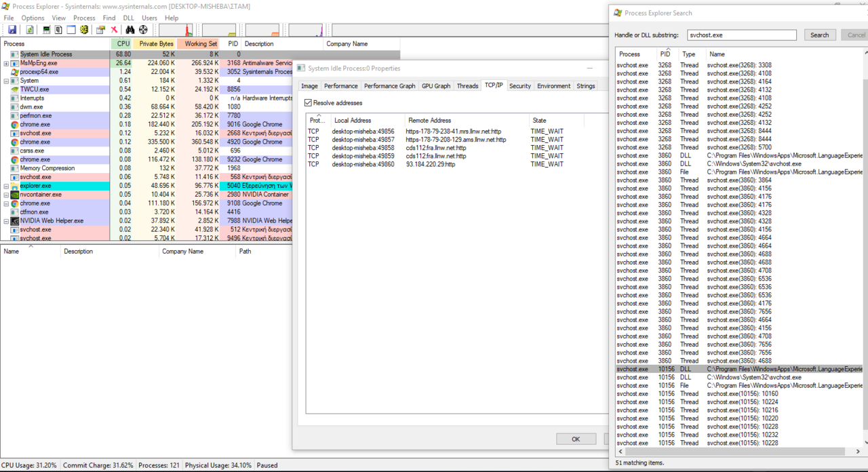Click the explorer.exe folder icon
Image resolution: width=868 pixels, height=472 pixels.
coord(15,186)
